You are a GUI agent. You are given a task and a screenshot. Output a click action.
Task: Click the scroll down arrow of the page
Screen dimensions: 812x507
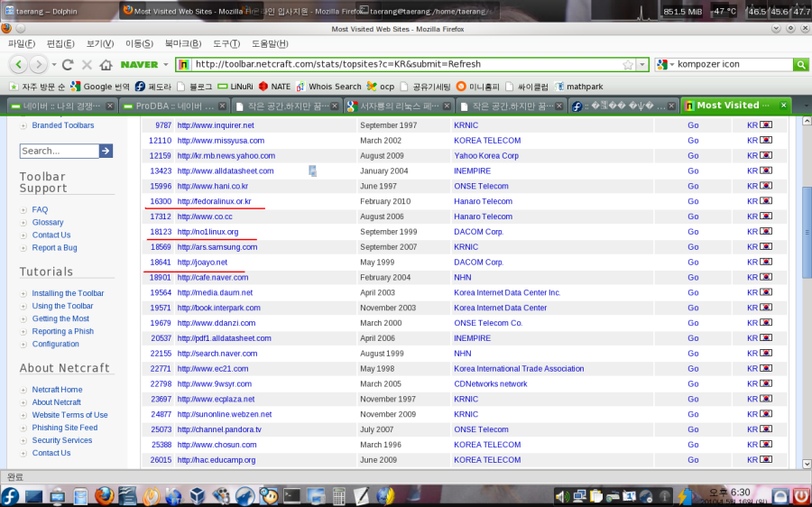(807, 464)
